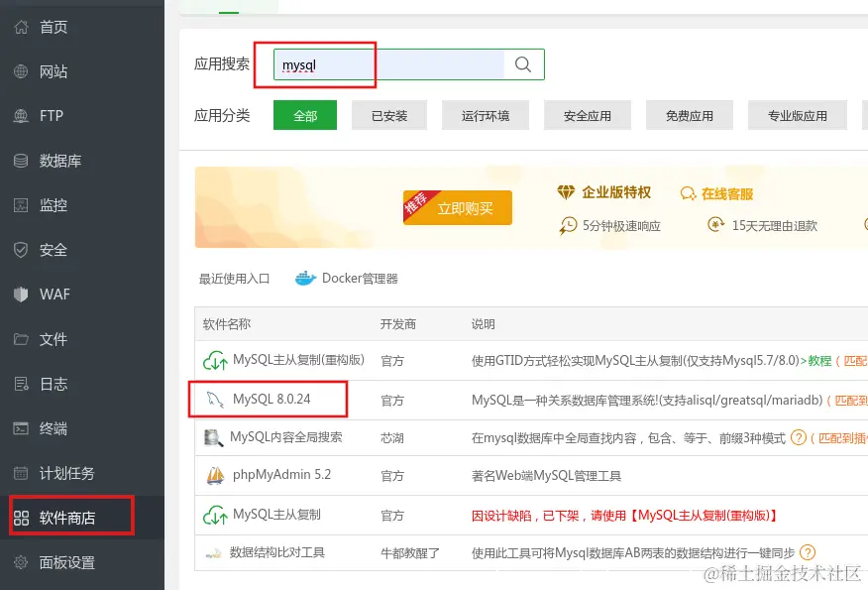Click phpMyAdmin 5.2 software name
Image resolution: width=868 pixels, height=590 pixels.
click(x=281, y=475)
